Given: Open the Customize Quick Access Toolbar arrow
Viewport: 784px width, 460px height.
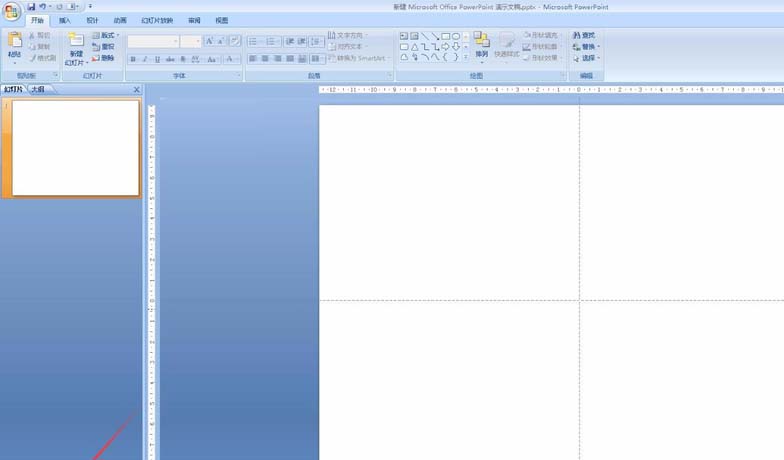Looking at the screenshot, I should (x=90, y=6).
